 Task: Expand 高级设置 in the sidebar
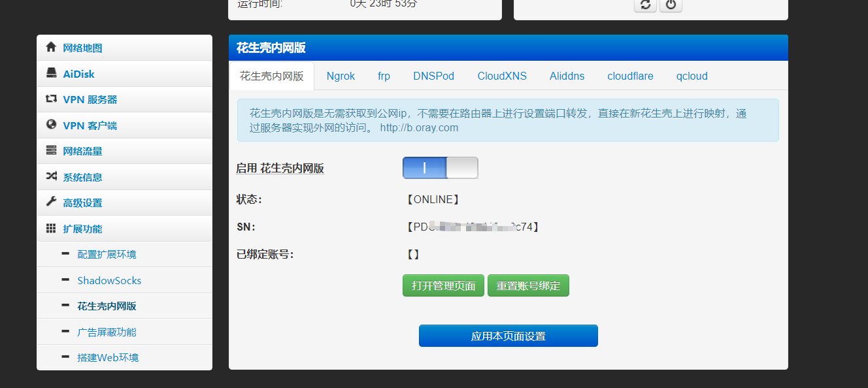[x=124, y=202]
